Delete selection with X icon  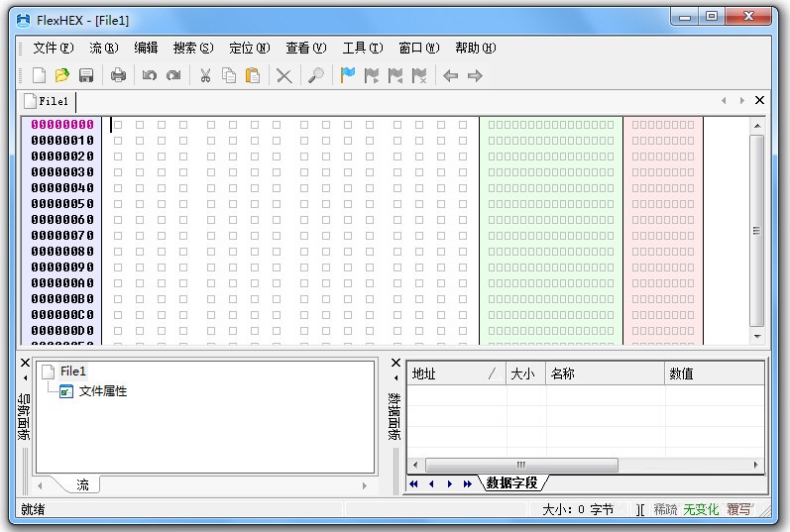point(284,76)
